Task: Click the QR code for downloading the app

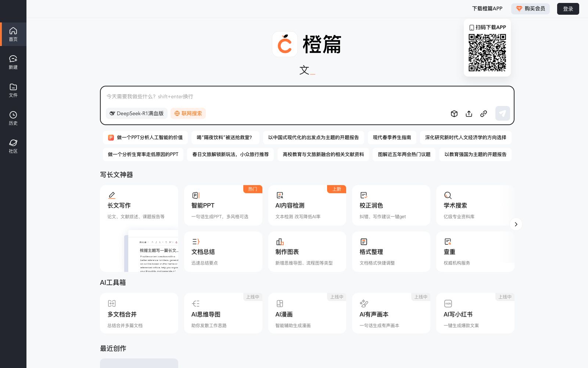Action: pyautogui.click(x=487, y=53)
